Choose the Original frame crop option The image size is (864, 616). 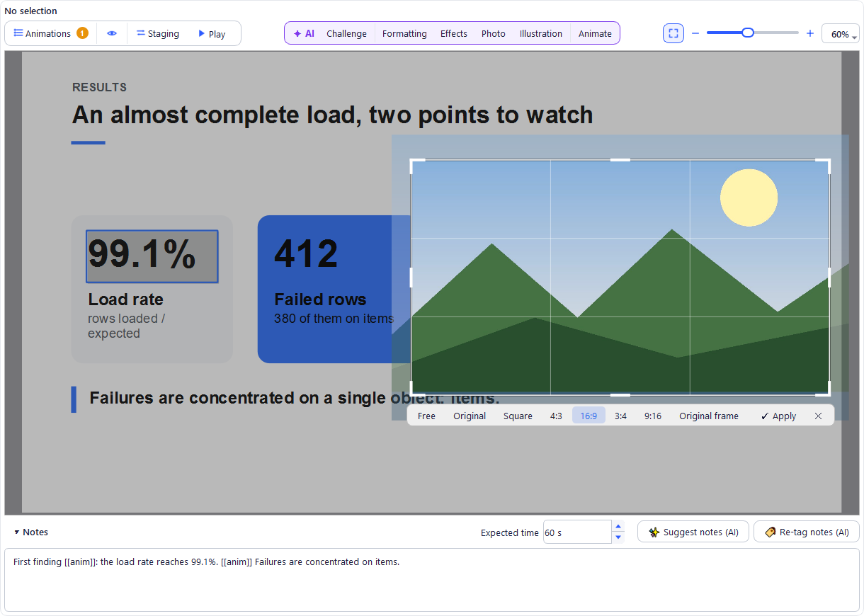pyautogui.click(x=709, y=416)
